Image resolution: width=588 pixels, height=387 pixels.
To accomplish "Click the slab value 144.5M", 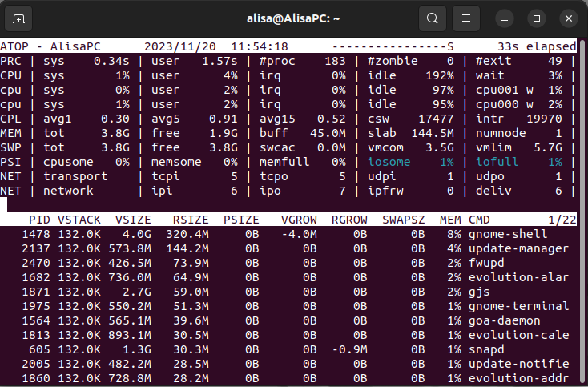I will 433,133.
